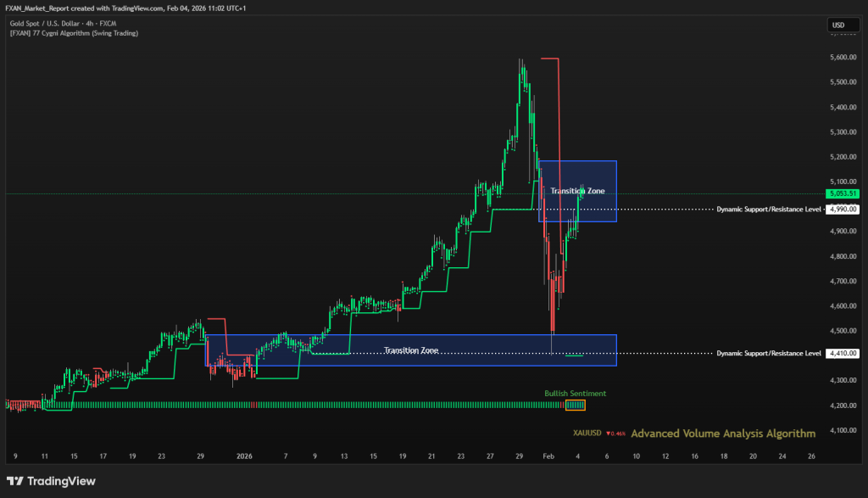Click the lower Transition Zone label
Image resolution: width=868 pixels, height=498 pixels.
point(411,350)
